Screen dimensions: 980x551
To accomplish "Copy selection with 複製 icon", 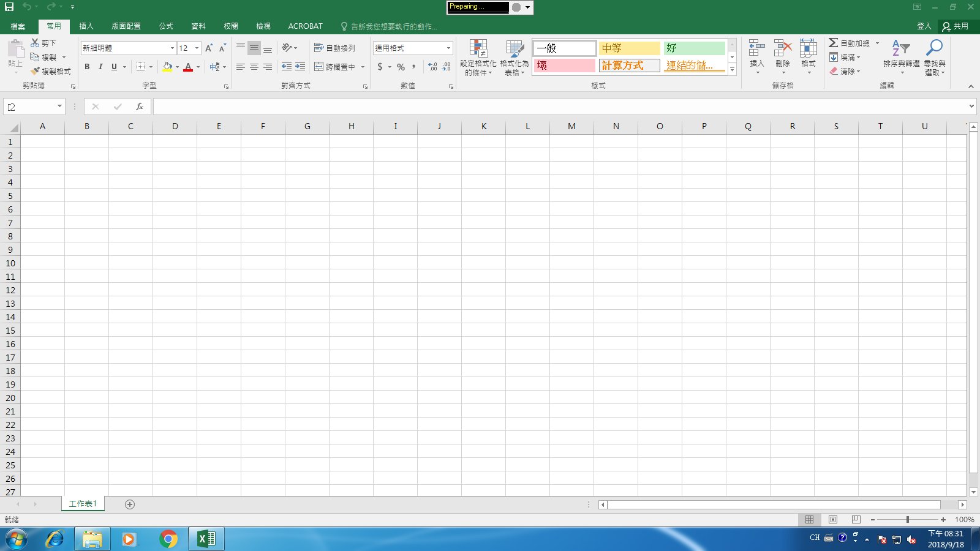I will [44, 57].
